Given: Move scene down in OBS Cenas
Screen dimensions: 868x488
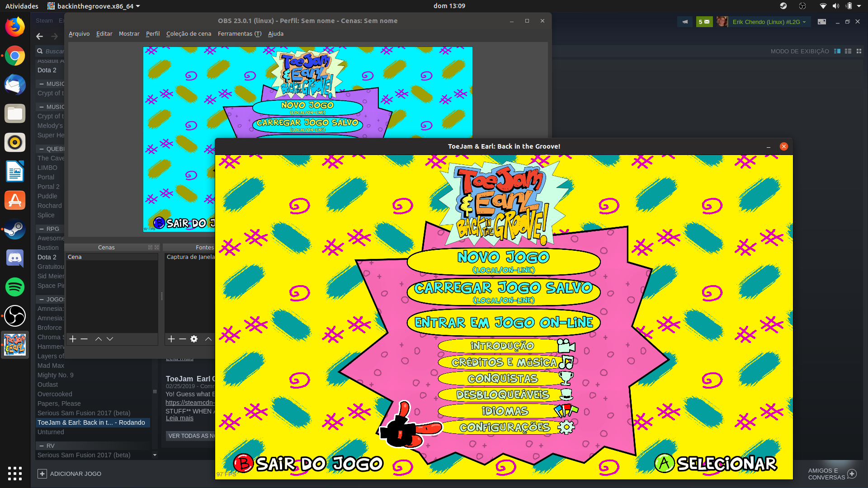Looking at the screenshot, I should pos(110,339).
